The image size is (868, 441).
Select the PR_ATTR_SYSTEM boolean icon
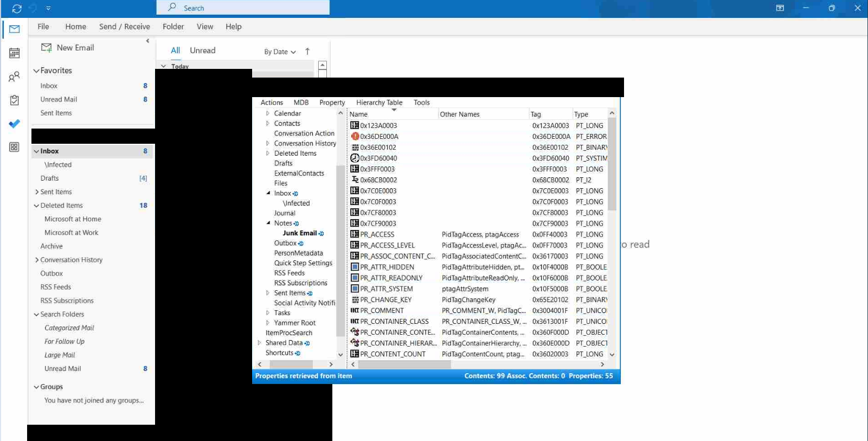click(x=355, y=289)
